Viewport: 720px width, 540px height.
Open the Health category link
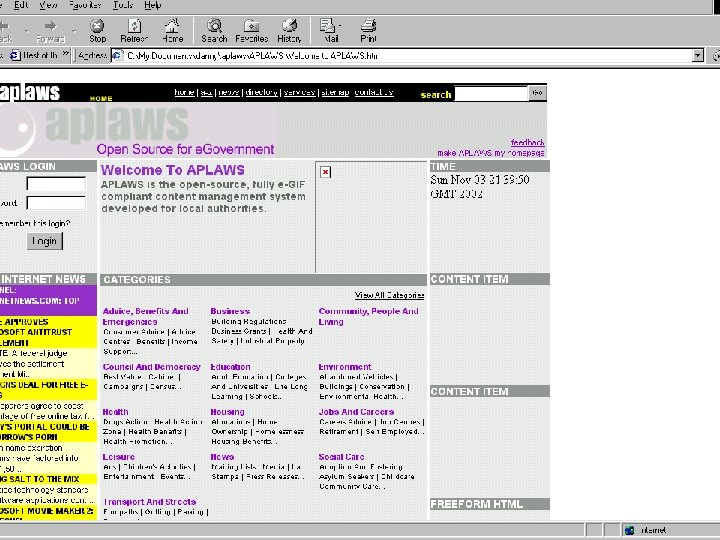click(x=115, y=412)
